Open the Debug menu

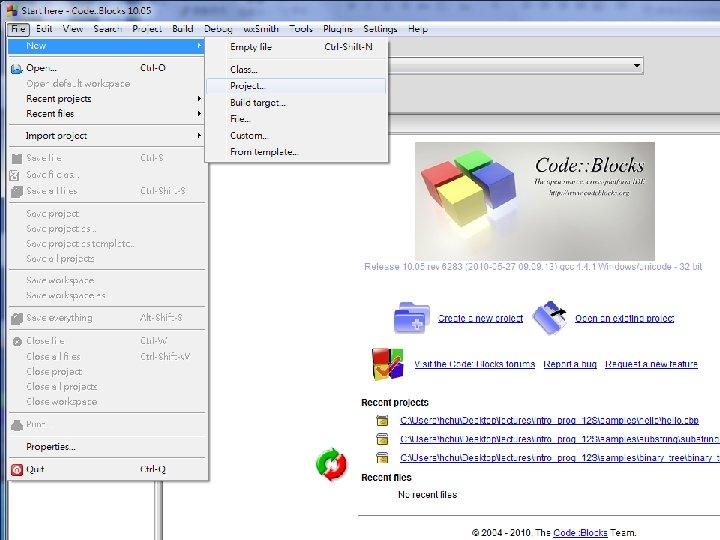click(x=218, y=29)
